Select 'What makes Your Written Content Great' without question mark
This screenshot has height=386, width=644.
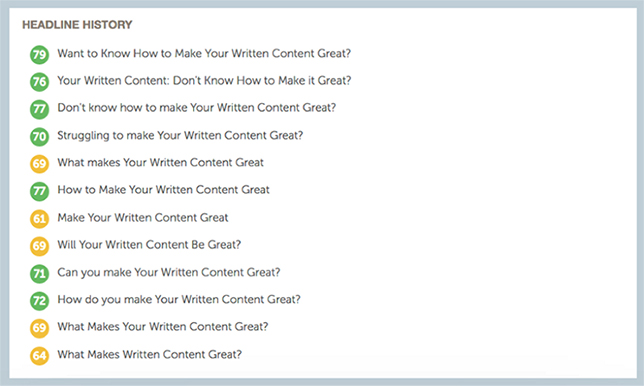[161, 163]
